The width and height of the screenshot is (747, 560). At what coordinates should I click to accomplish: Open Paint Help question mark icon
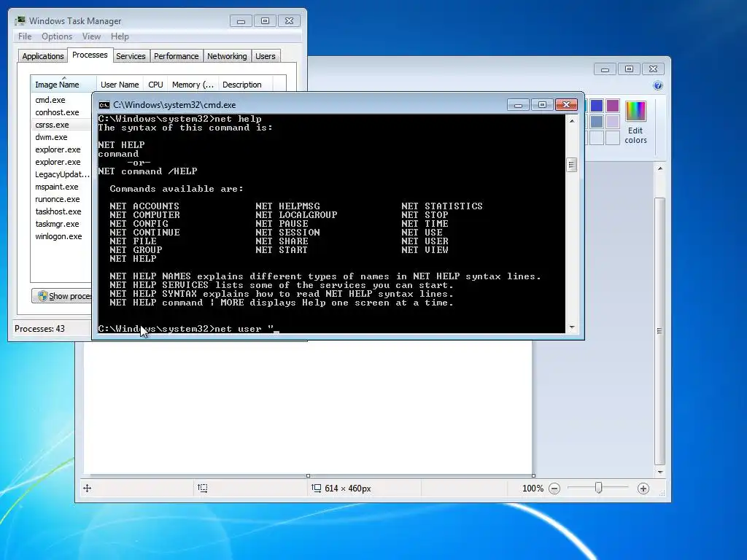tap(658, 85)
